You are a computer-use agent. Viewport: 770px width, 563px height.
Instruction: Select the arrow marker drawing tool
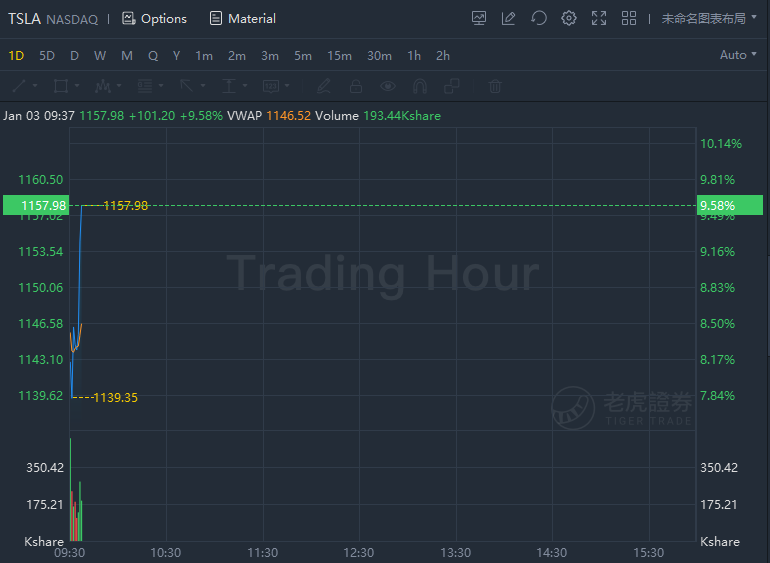click(187, 86)
